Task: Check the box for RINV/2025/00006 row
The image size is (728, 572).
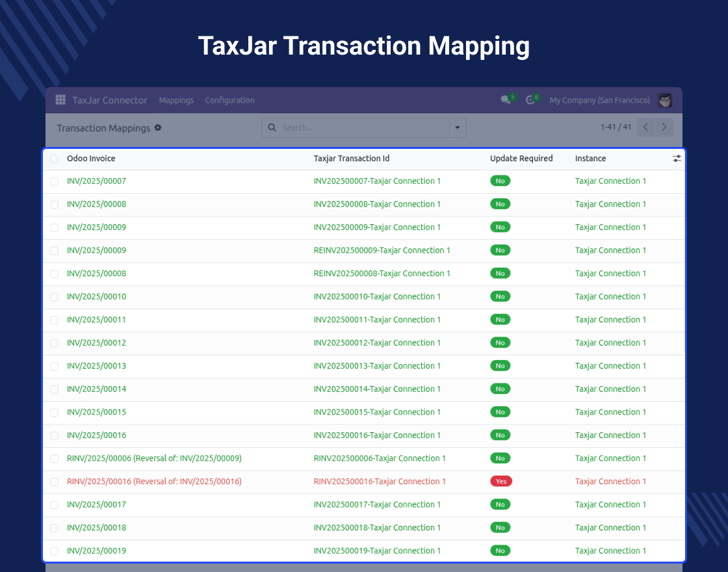Action: pyautogui.click(x=55, y=459)
